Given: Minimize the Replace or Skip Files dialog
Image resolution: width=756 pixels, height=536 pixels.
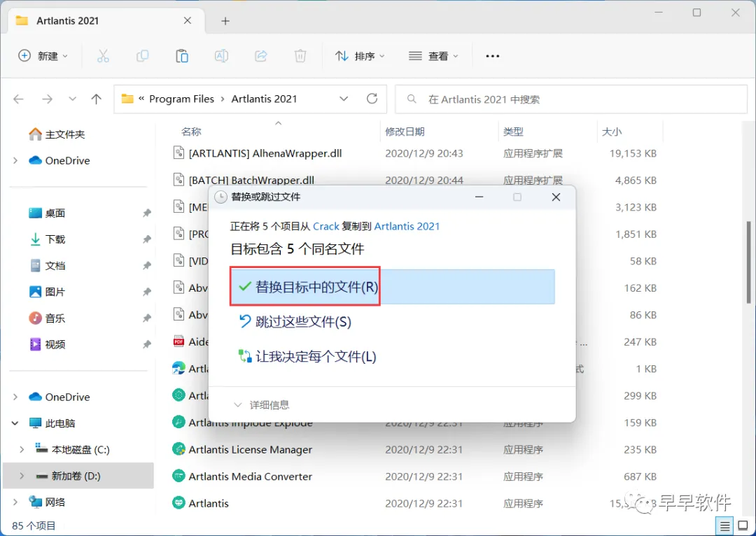Looking at the screenshot, I should pos(479,197).
